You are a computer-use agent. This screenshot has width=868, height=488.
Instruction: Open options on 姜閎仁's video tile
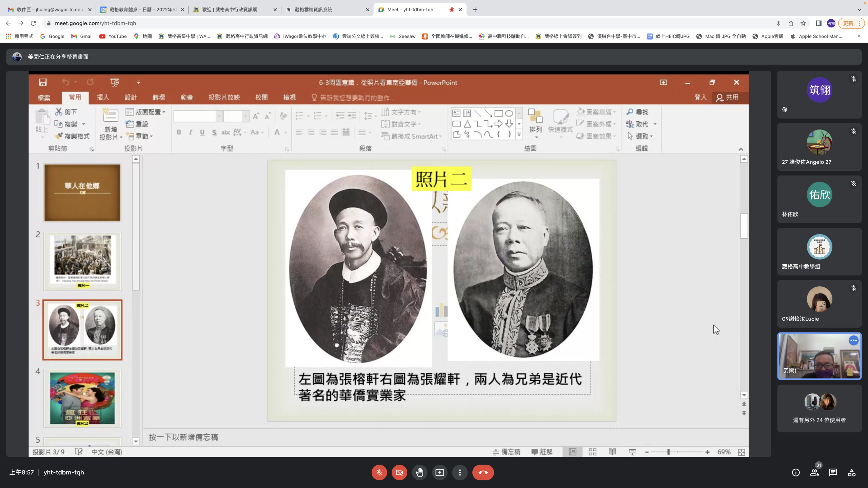point(853,341)
